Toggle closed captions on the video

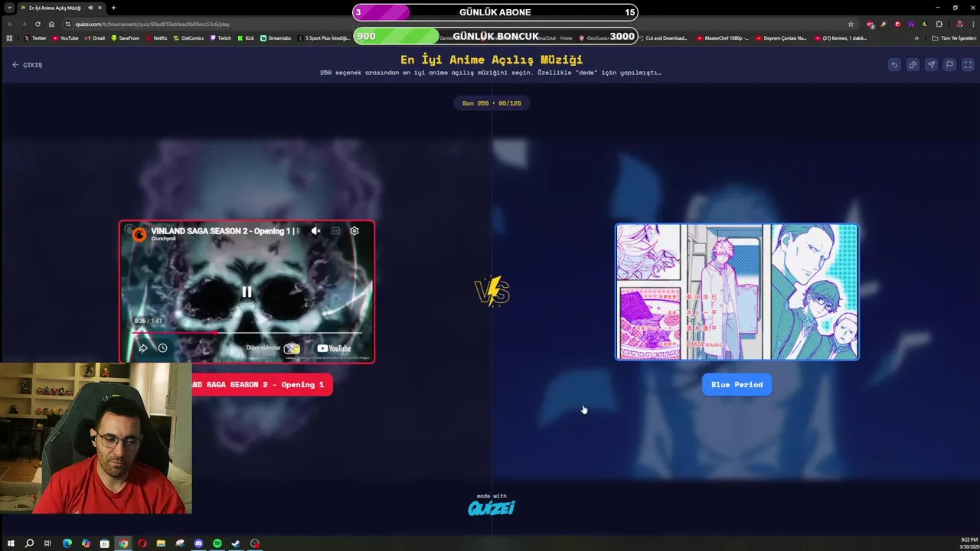pos(335,230)
